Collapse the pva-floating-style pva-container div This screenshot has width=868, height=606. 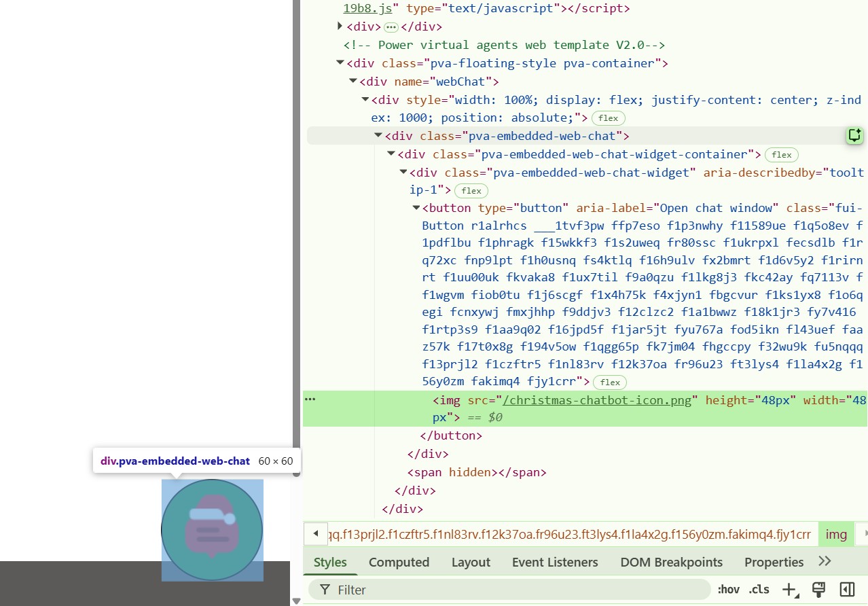tap(340, 63)
